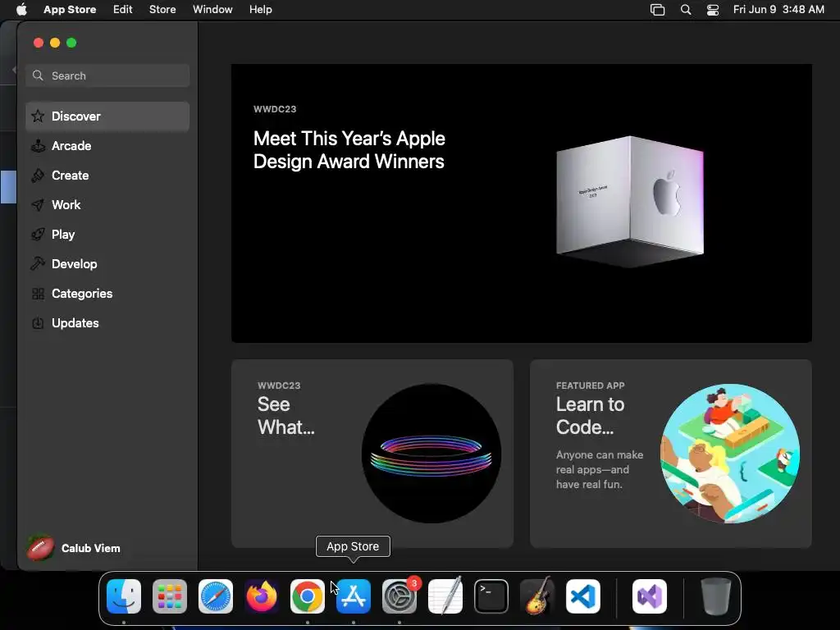Focus the App Store Search field
840x630 pixels.
[x=107, y=75]
